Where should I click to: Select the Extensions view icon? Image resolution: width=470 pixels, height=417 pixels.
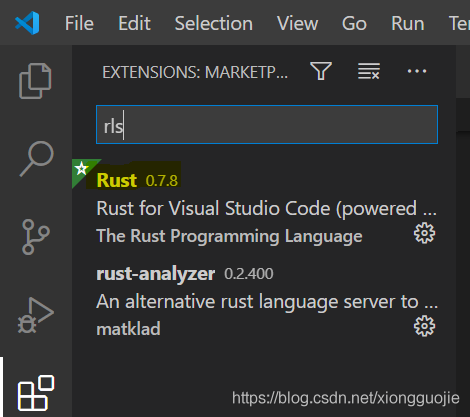[36, 393]
